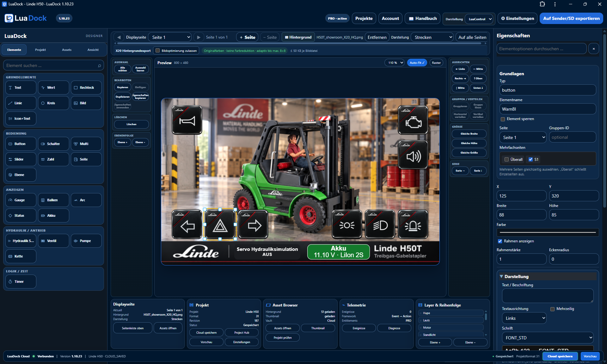
Task: Toggle Rahmen anzeigen checkbox
Action: click(x=500, y=241)
